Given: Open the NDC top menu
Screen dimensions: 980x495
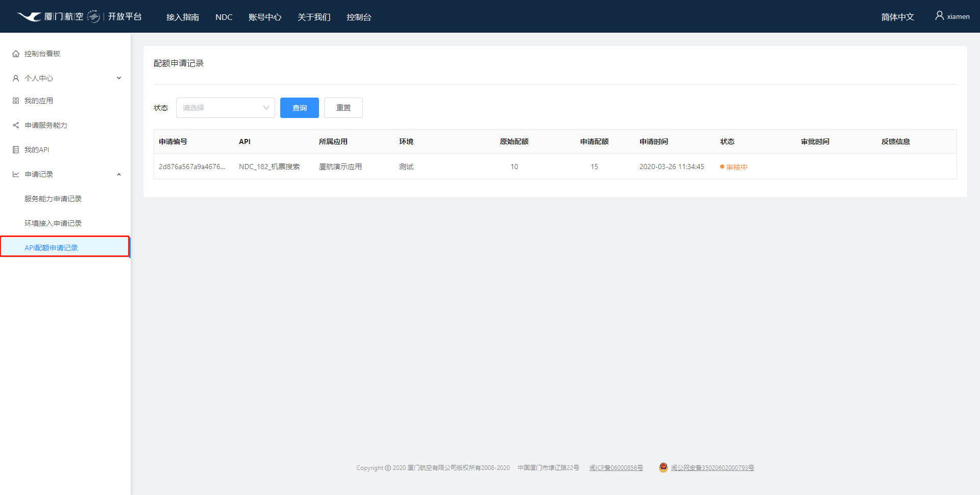Looking at the screenshot, I should 224,17.
